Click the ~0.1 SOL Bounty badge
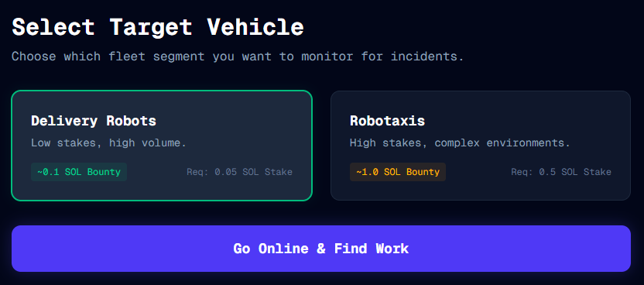 pyautogui.click(x=79, y=172)
